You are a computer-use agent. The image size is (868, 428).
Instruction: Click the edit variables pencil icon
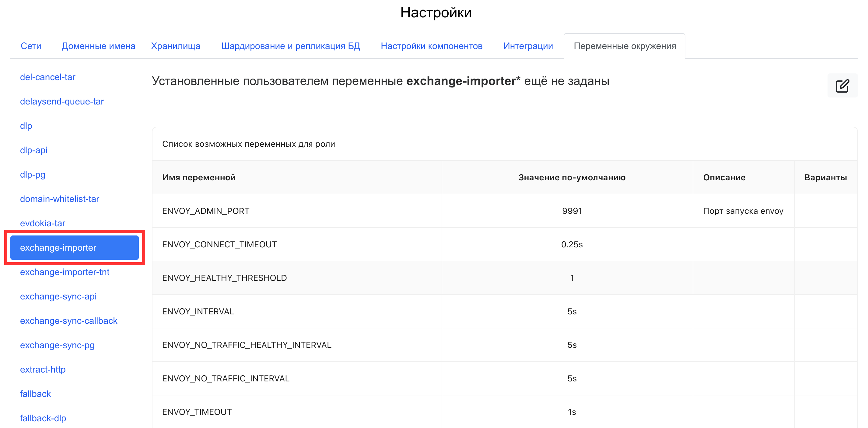click(x=842, y=86)
